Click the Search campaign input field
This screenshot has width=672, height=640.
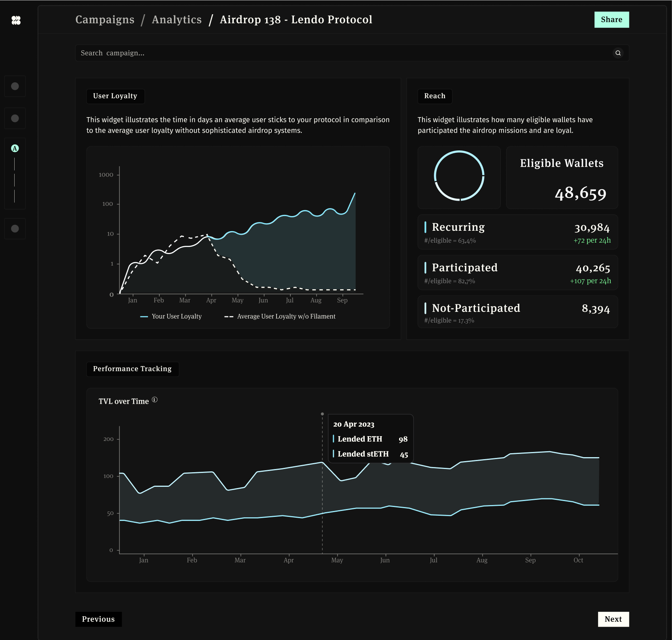[x=277, y=53]
